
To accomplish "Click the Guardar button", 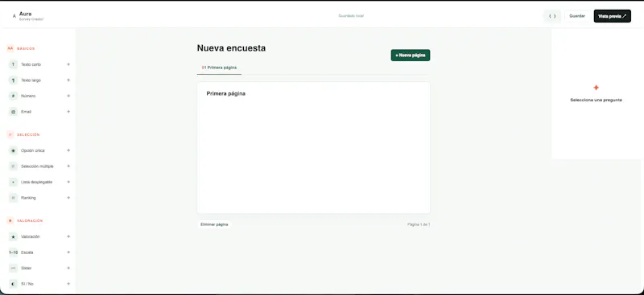I will point(577,16).
